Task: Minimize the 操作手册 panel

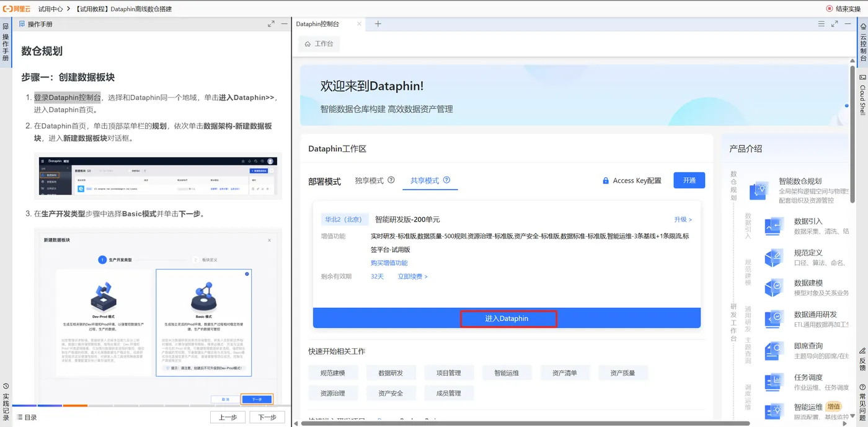Action: point(284,24)
